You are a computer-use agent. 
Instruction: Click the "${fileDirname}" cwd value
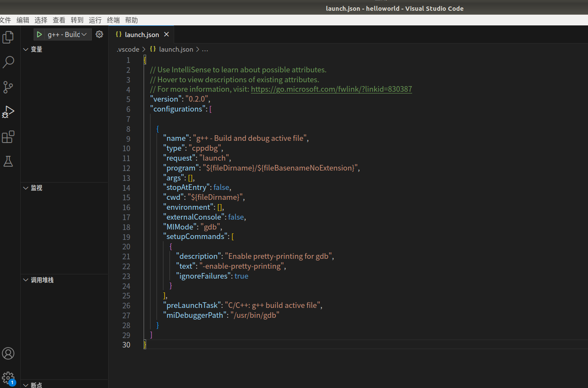[215, 197]
